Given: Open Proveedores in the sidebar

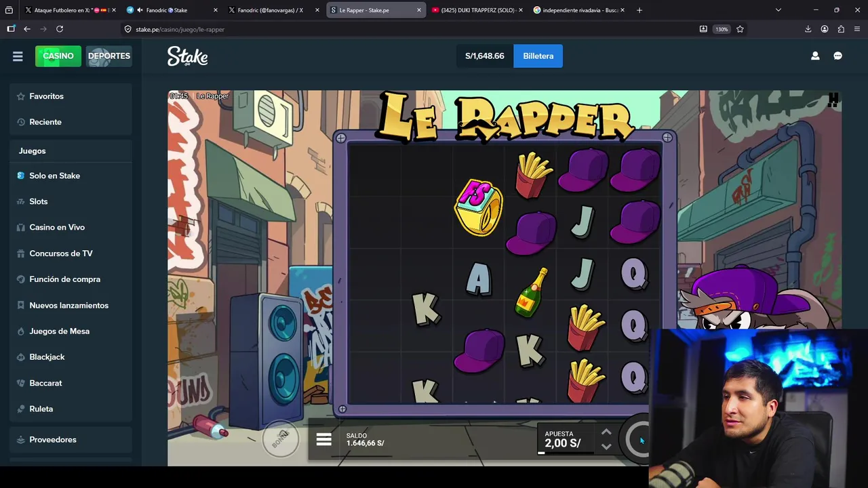Looking at the screenshot, I should point(71,440).
